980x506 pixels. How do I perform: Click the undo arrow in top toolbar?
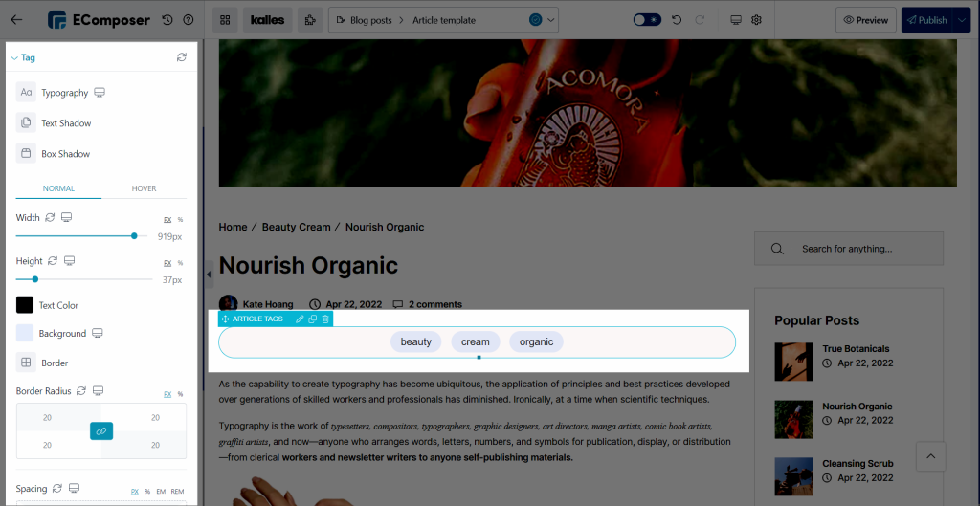[678, 20]
